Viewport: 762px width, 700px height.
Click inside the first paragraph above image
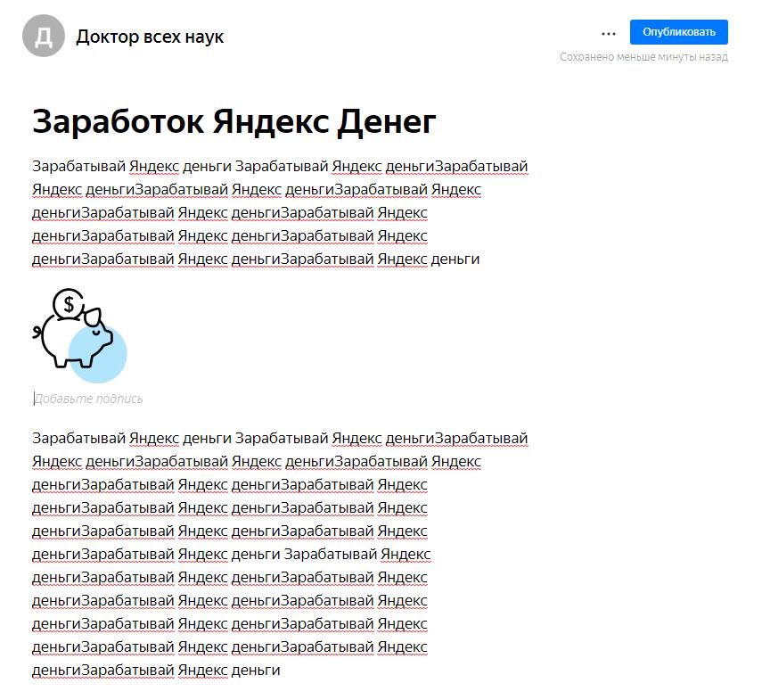point(280,213)
